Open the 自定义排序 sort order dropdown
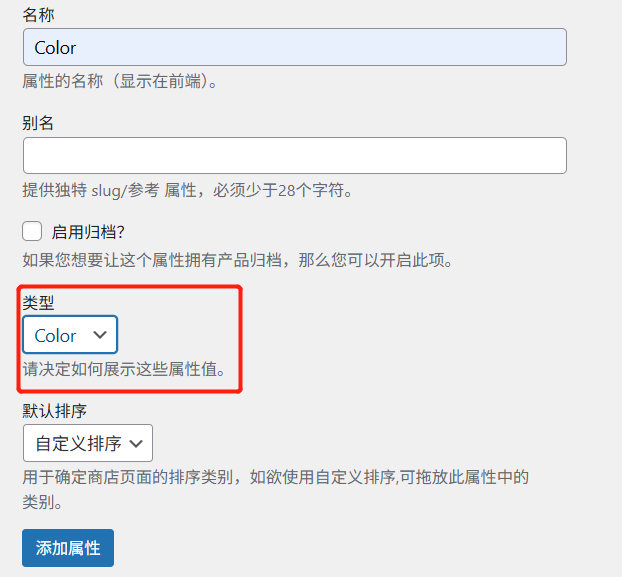The width and height of the screenshot is (622, 577). pyautogui.click(x=87, y=443)
